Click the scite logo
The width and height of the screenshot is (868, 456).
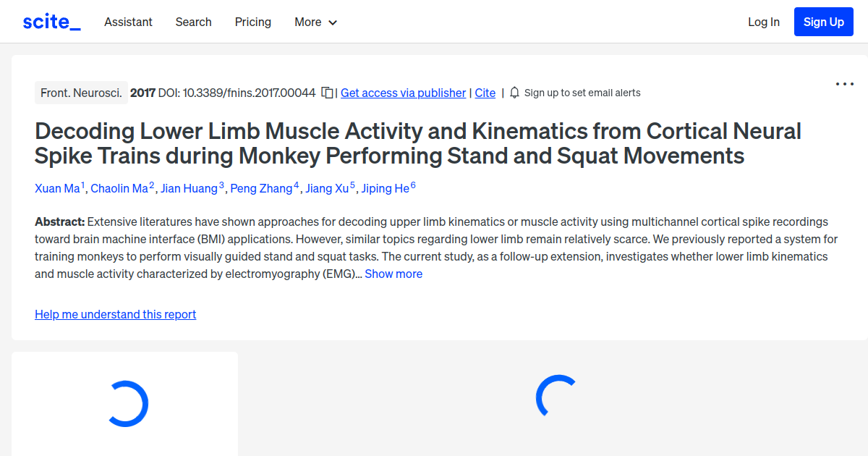(x=51, y=21)
